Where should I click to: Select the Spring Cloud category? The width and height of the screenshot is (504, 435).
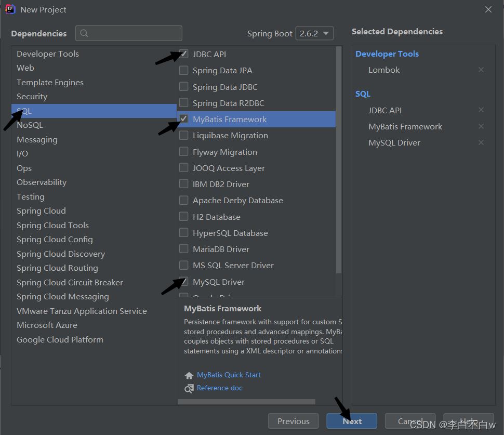pyautogui.click(x=94, y=211)
